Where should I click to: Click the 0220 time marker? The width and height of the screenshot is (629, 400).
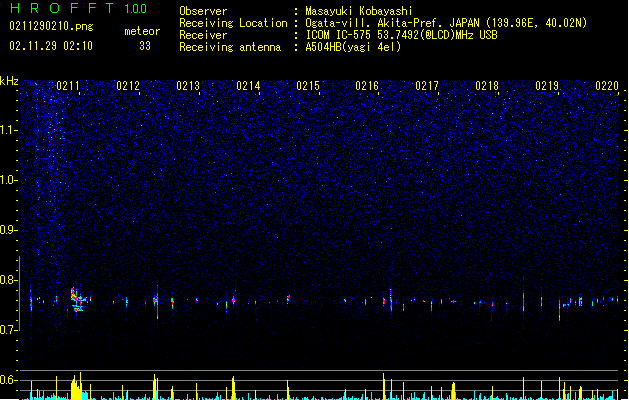coord(607,86)
